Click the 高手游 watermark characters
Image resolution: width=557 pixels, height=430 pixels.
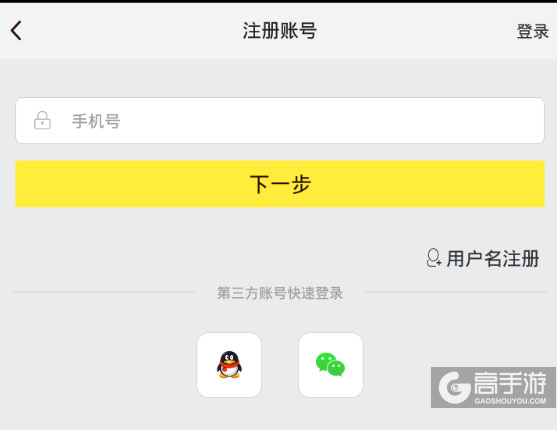(x=510, y=383)
